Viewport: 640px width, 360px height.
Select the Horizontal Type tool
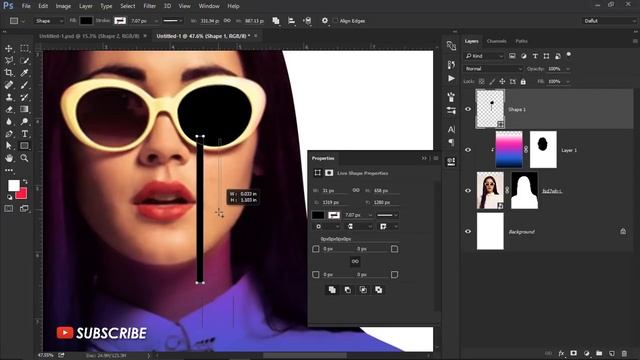pos(24,134)
